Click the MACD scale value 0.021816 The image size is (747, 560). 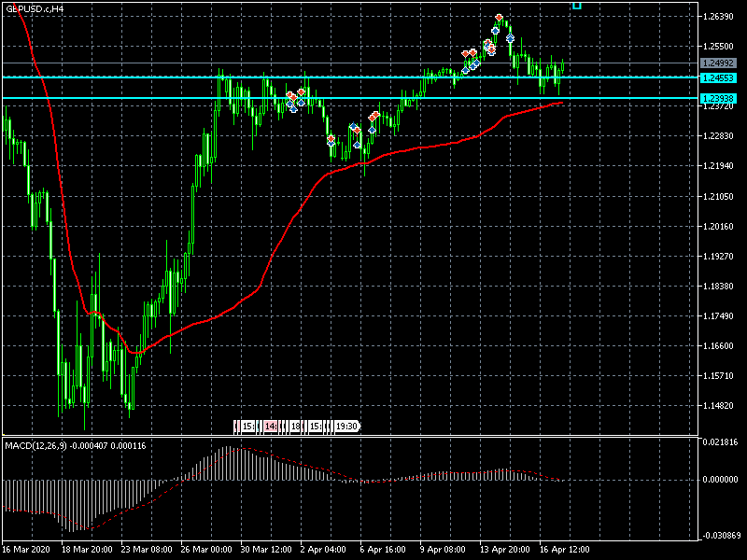(723, 441)
